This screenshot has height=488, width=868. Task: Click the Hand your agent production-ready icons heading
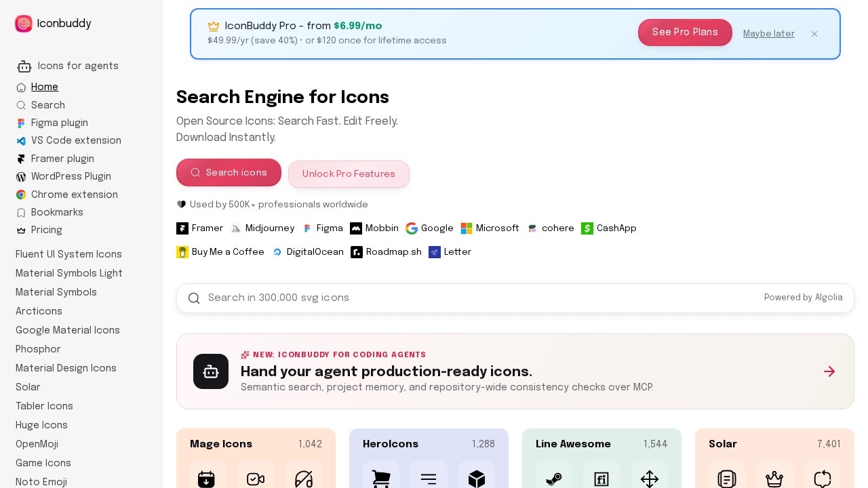[387, 371]
